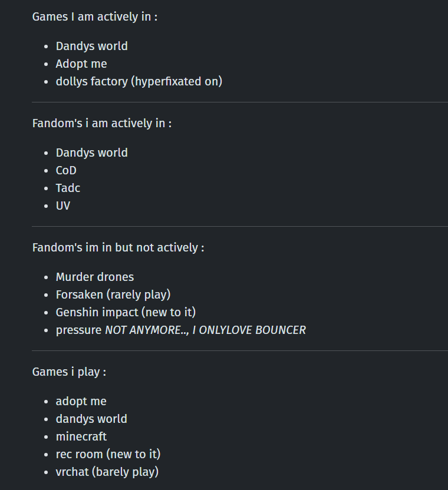Click the "vrchat (barely play)" list item
This screenshot has width=448, height=490.
click(x=107, y=472)
